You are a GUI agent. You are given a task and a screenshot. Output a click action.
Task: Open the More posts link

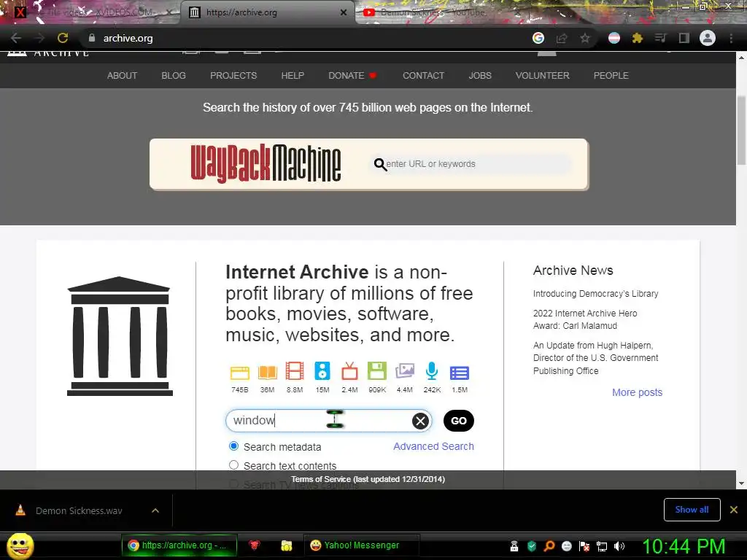click(637, 392)
